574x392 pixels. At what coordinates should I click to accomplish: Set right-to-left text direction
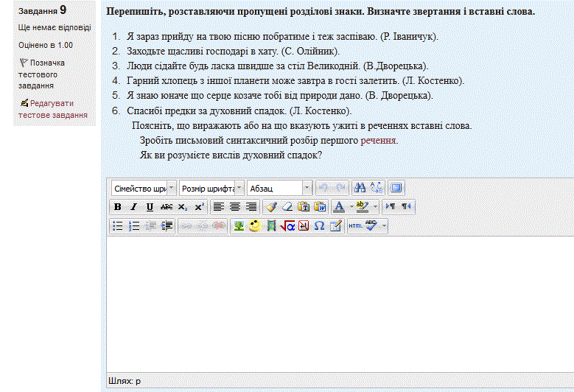click(x=406, y=207)
